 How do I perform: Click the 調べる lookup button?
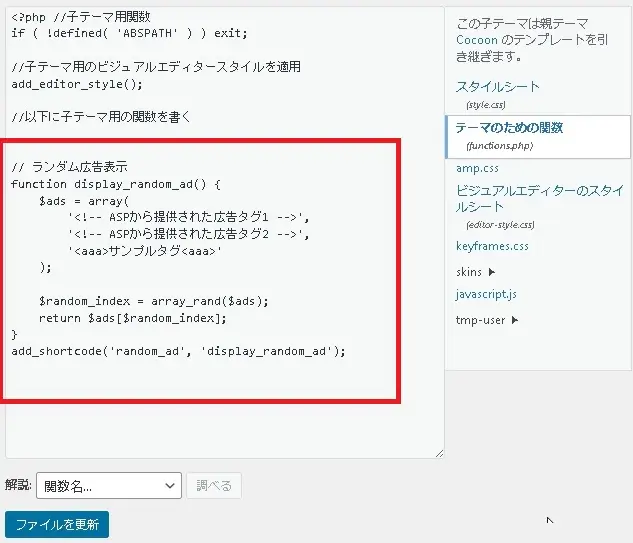tap(214, 486)
